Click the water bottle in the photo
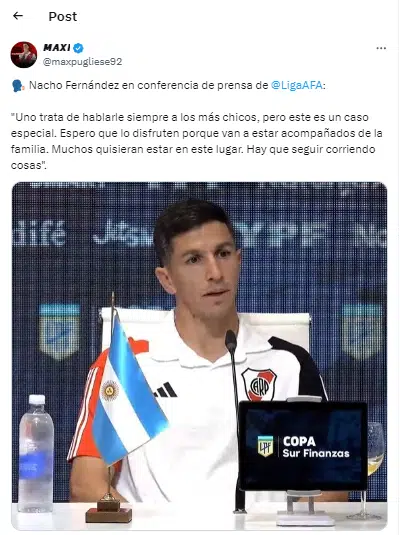 (36, 453)
